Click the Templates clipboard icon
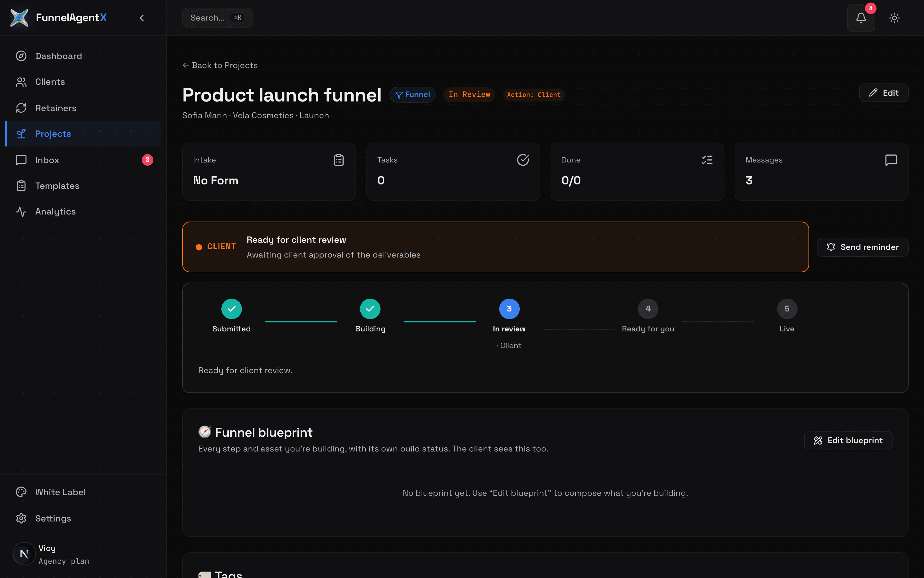Screen dimensions: 924x578 point(21,186)
